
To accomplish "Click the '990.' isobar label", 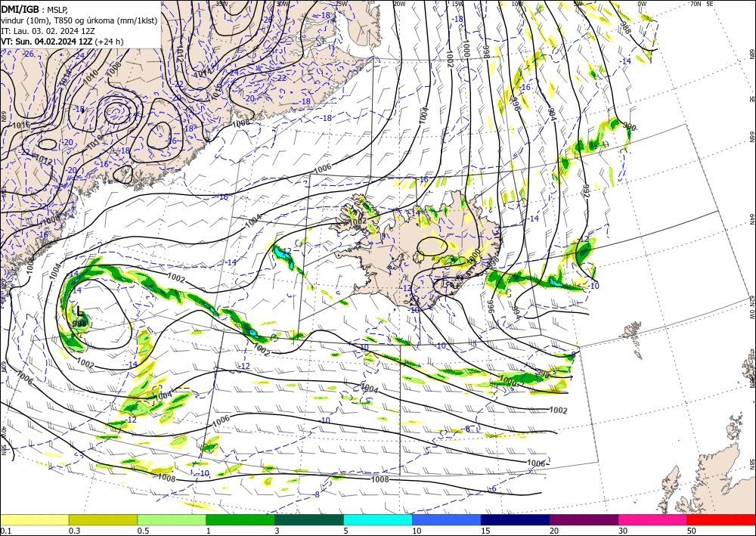I will point(631,127).
